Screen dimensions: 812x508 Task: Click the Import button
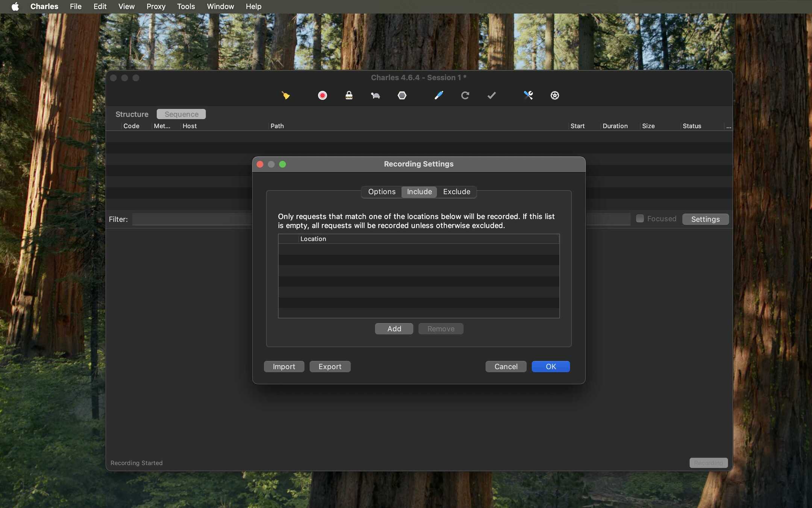(x=284, y=367)
